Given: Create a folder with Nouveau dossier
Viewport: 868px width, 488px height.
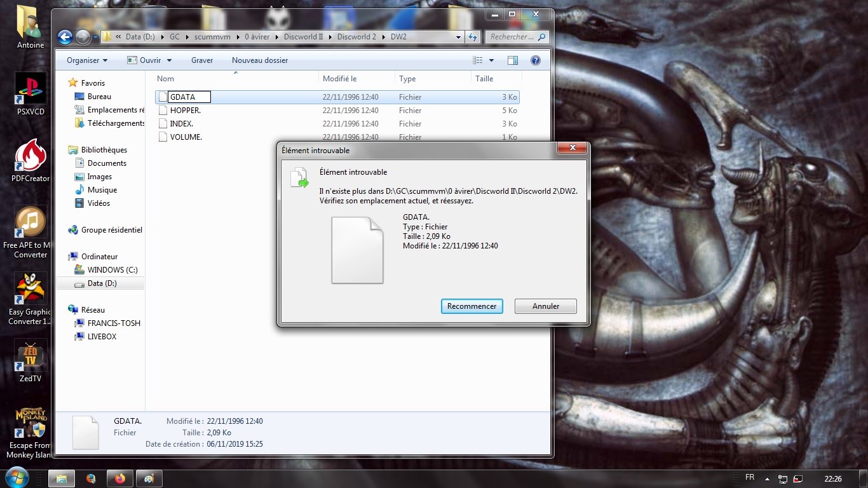Looking at the screenshot, I should 260,60.
